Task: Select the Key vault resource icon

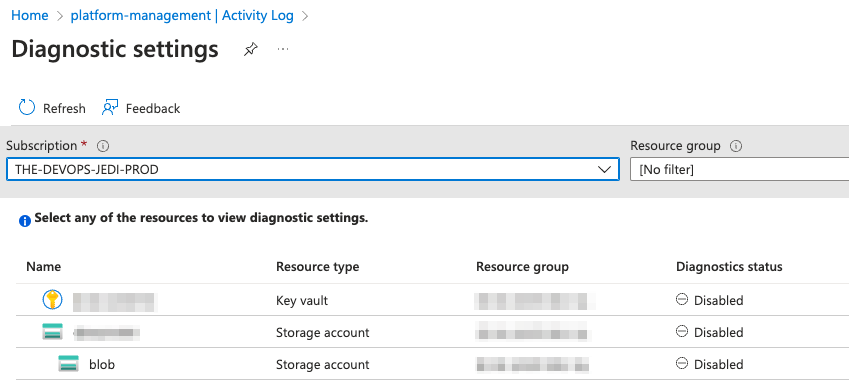Action: (53, 299)
